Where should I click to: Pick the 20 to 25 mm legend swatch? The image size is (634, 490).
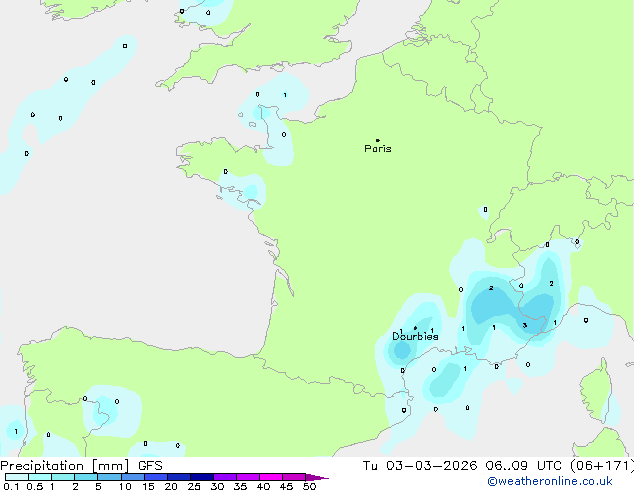click(178, 477)
